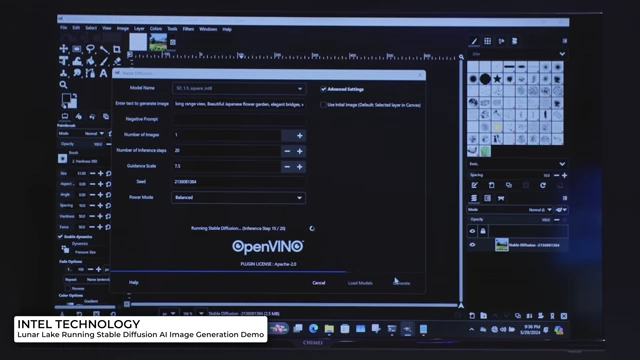The image size is (640, 360).
Task: Hide the Stable Diffusion layer eye icon
Action: [473, 245]
